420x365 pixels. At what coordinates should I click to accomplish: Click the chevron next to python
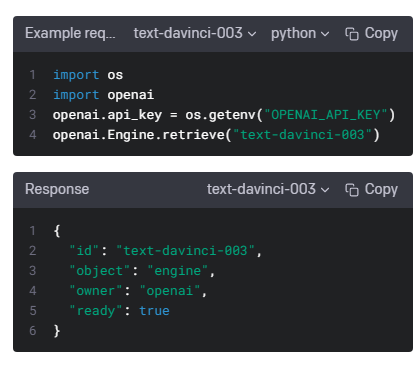[x=325, y=34]
